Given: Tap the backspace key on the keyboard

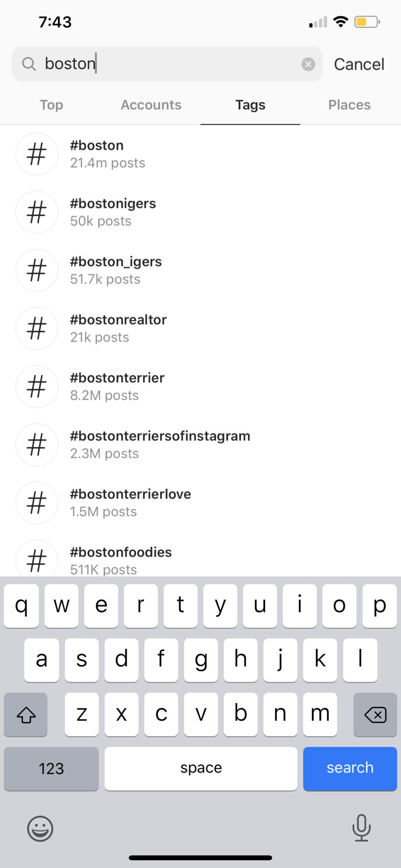Looking at the screenshot, I should [375, 714].
